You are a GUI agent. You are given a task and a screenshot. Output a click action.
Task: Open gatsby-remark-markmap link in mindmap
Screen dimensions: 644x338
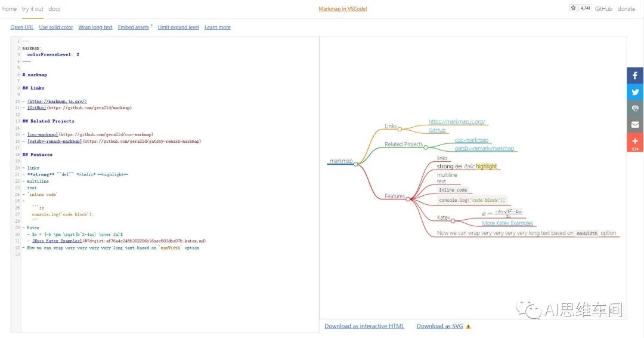coord(484,149)
